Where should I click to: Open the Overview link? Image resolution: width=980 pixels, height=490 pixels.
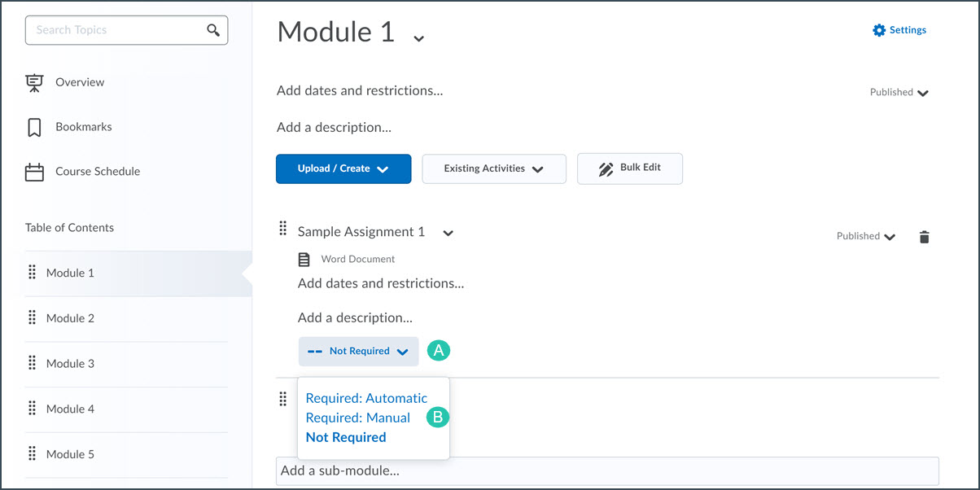point(80,82)
